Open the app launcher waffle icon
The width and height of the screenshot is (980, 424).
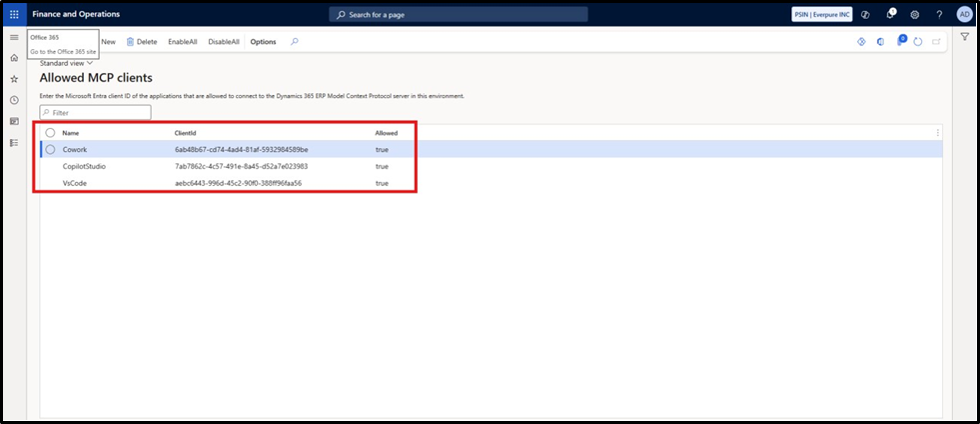click(x=14, y=14)
